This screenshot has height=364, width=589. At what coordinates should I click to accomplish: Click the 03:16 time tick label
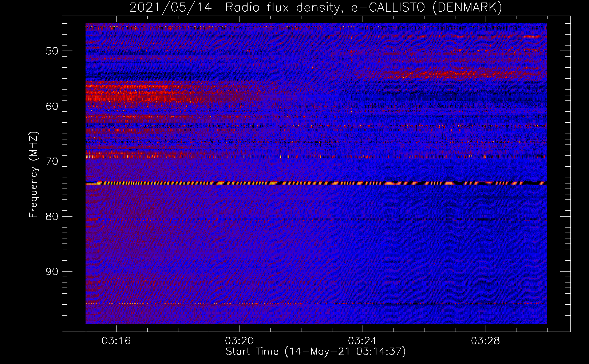click(x=116, y=341)
